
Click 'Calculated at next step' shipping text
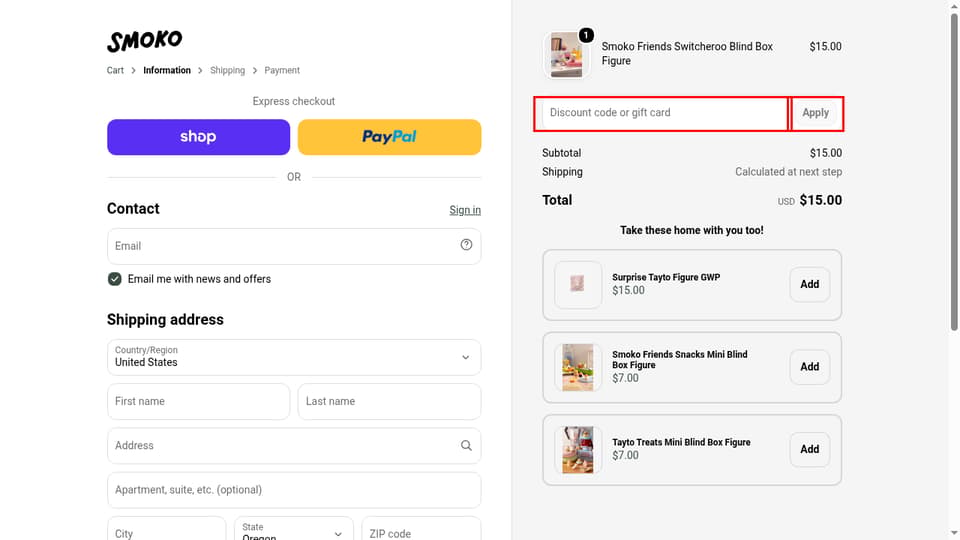(x=789, y=172)
